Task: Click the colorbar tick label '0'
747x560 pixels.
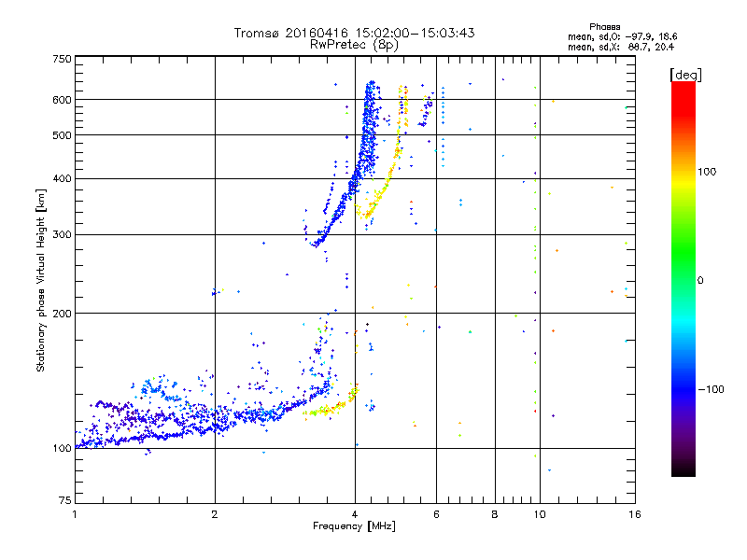Action: (699, 281)
